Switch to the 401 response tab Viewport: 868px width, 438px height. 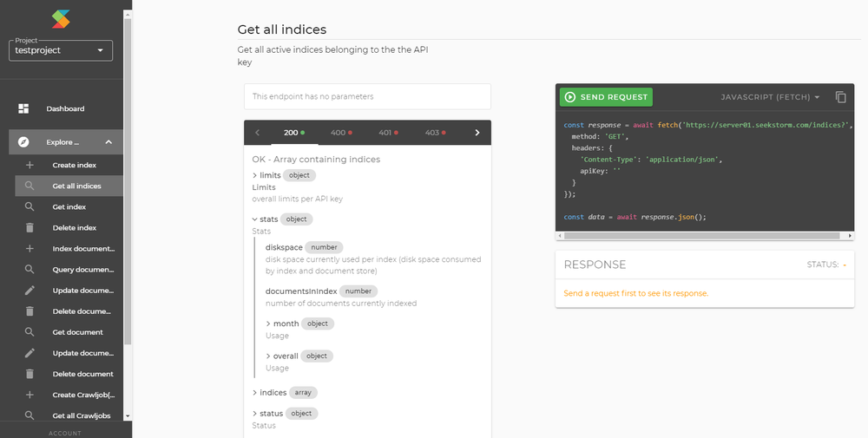pyautogui.click(x=388, y=133)
